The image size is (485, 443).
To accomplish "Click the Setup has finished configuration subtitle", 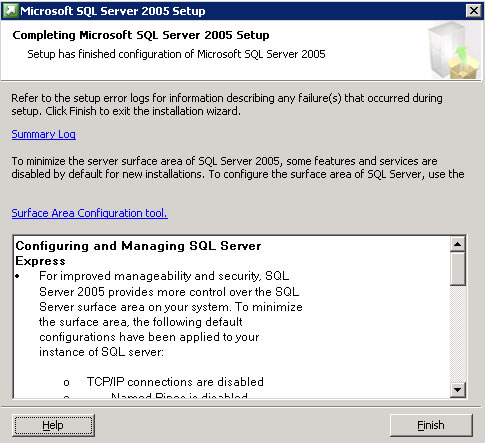I will pos(176,54).
